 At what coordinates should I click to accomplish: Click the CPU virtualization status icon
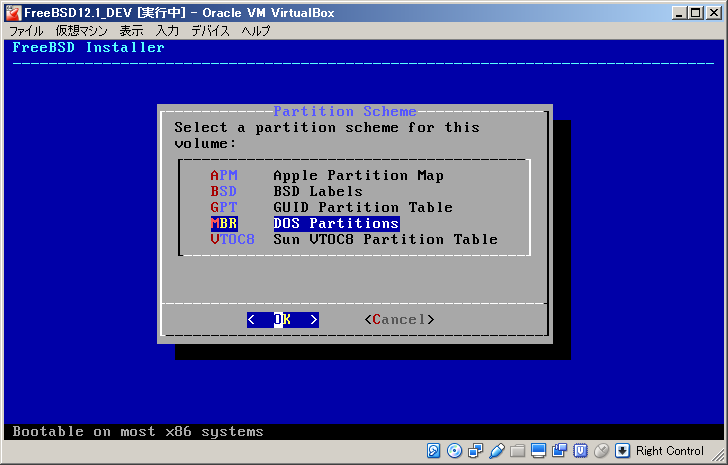click(x=580, y=450)
